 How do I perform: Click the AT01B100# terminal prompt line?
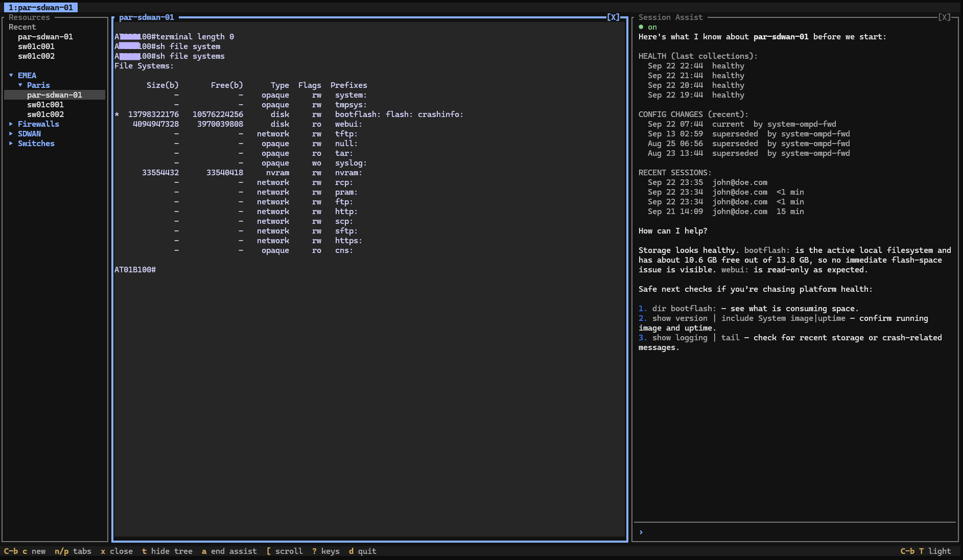pyautogui.click(x=135, y=269)
